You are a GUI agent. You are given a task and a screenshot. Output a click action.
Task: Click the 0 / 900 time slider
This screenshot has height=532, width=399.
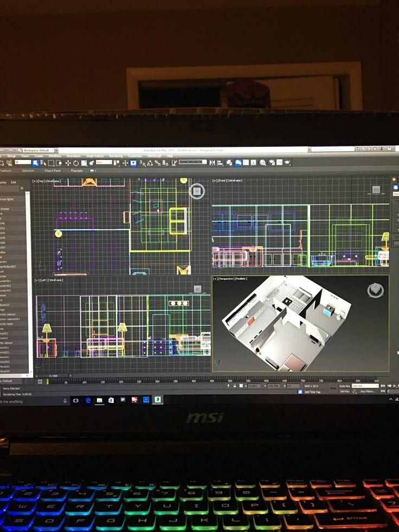tap(53, 376)
